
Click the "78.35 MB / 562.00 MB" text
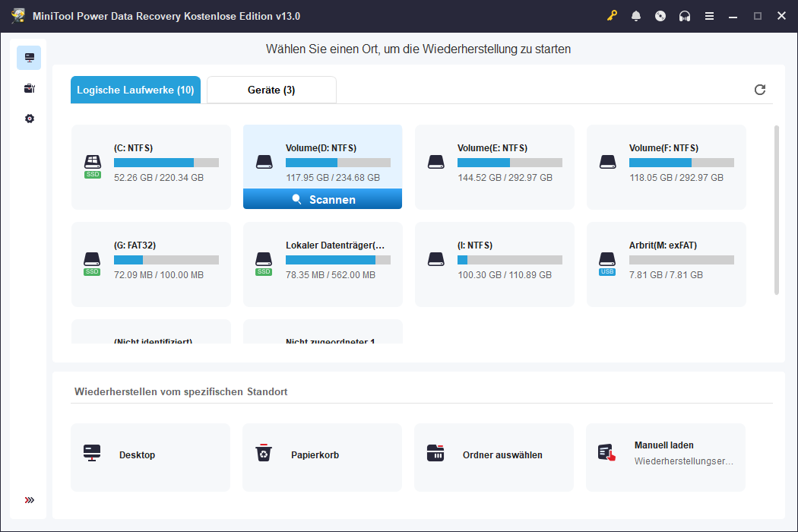pos(331,275)
